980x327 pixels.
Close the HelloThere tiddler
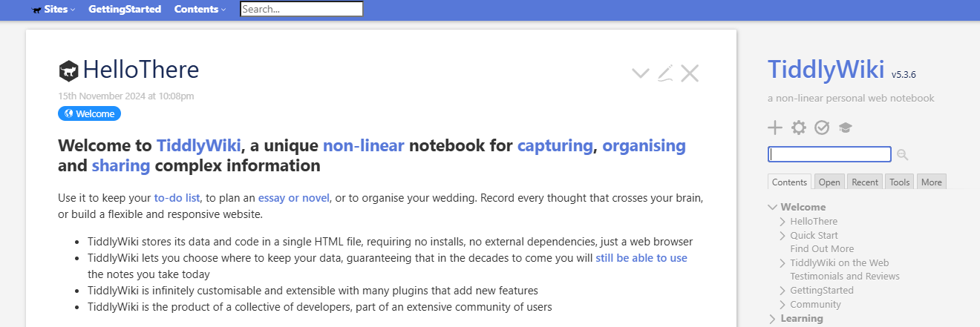point(690,73)
